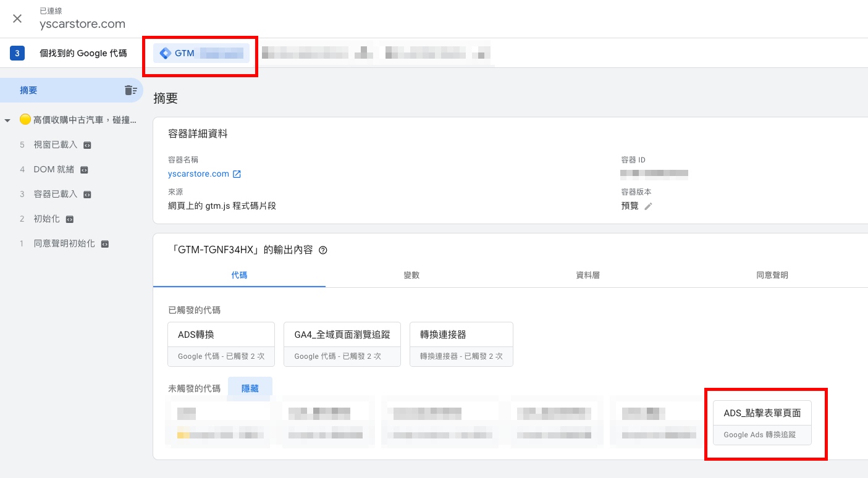Click the 已觸發的代碼 section label
Screen dimensions: 868x478
[x=195, y=310]
